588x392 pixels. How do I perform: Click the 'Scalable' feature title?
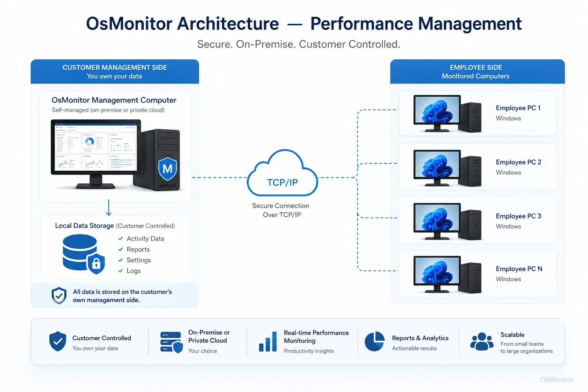click(x=513, y=335)
